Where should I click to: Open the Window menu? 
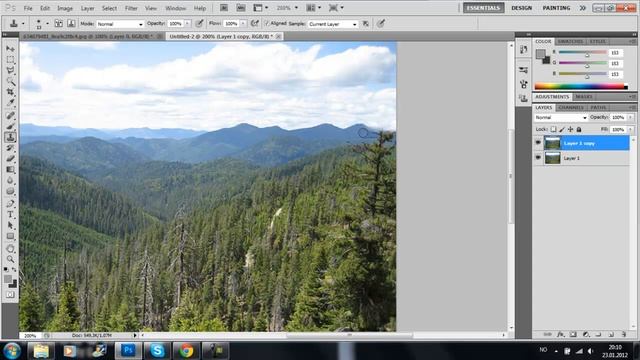(176, 8)
